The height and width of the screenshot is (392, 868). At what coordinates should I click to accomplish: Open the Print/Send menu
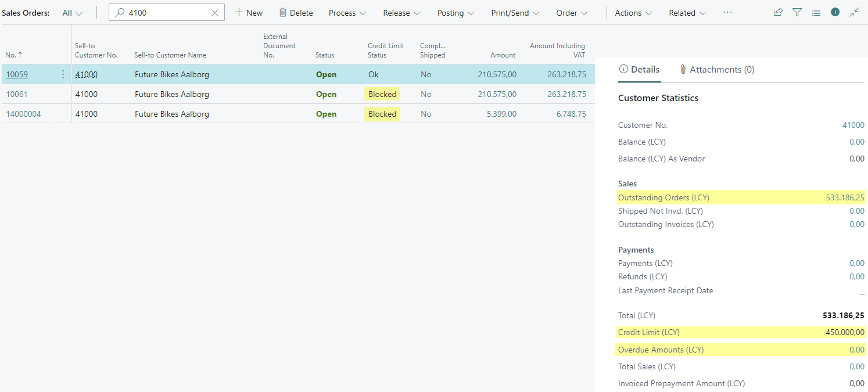515,13
